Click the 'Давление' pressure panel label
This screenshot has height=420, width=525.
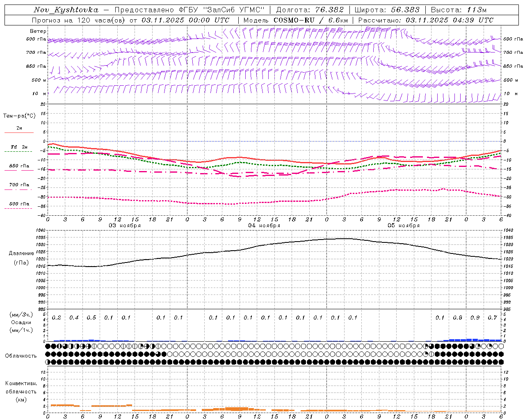pyautogui.click(x=21, y=253)
